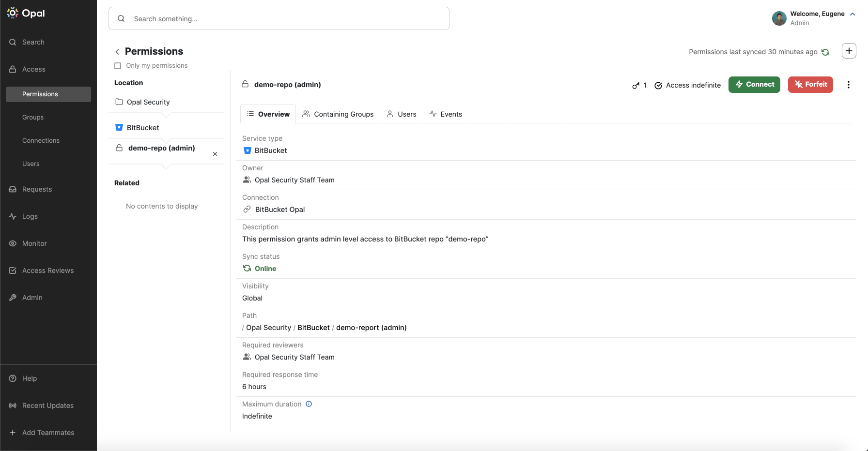Select demo-repo (admin) in Location tree

pyautogui.click(x=161, y=148)
